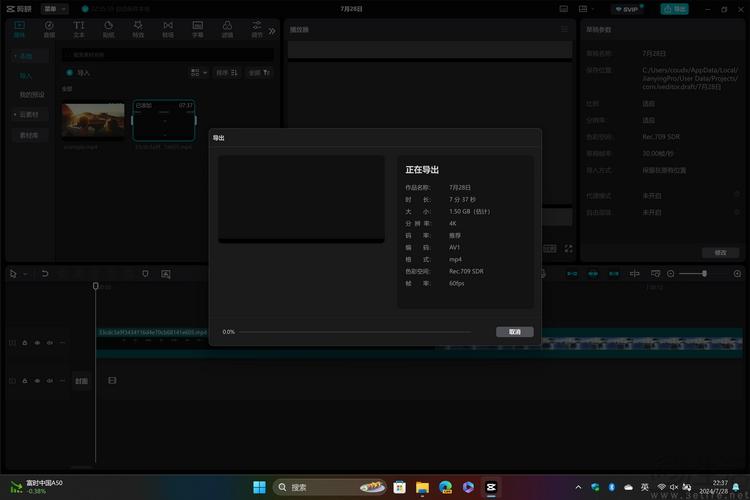Image resolution: width=750 pixels, height=500 pixels.
Task: Toggle the main track magnet icon
Action: (x=572, y=274)
